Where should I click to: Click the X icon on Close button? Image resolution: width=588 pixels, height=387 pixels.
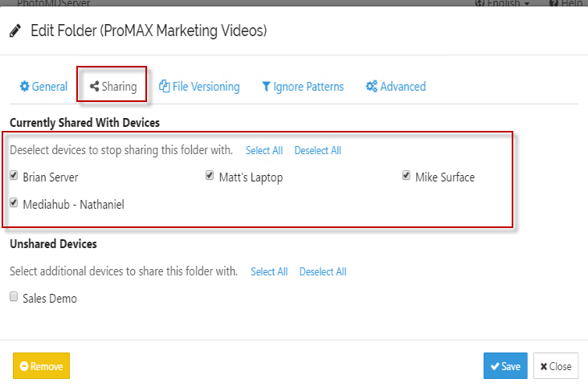click(x=544, y=366)
